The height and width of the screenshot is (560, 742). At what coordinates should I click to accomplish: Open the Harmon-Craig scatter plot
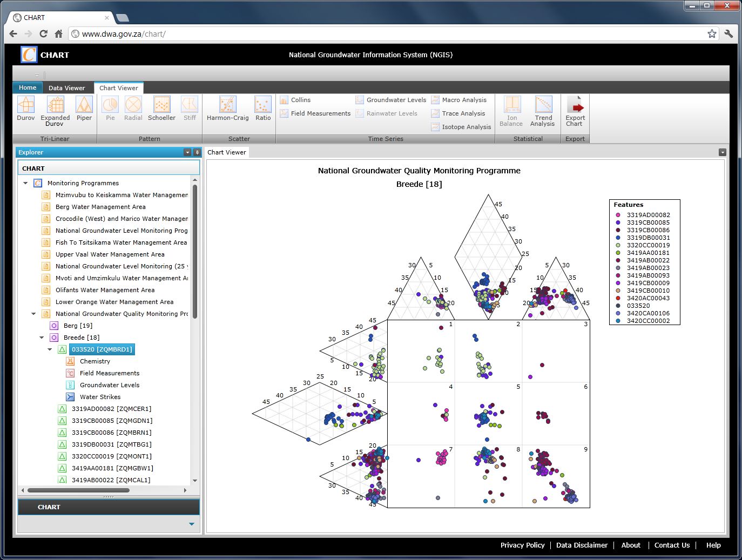228,109
